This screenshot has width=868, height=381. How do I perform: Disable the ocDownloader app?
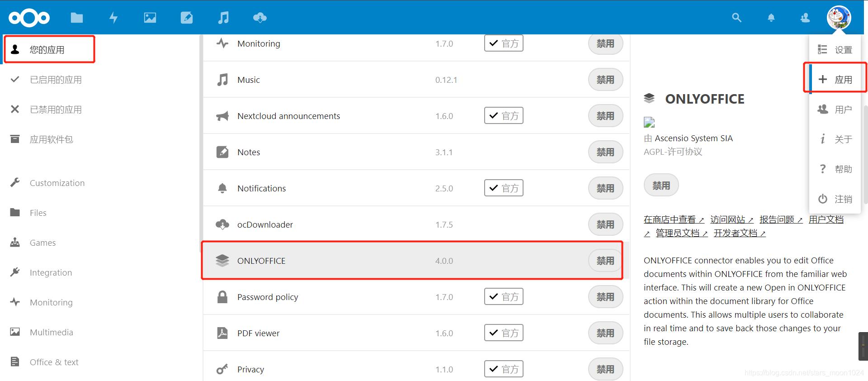pos(605,224)
